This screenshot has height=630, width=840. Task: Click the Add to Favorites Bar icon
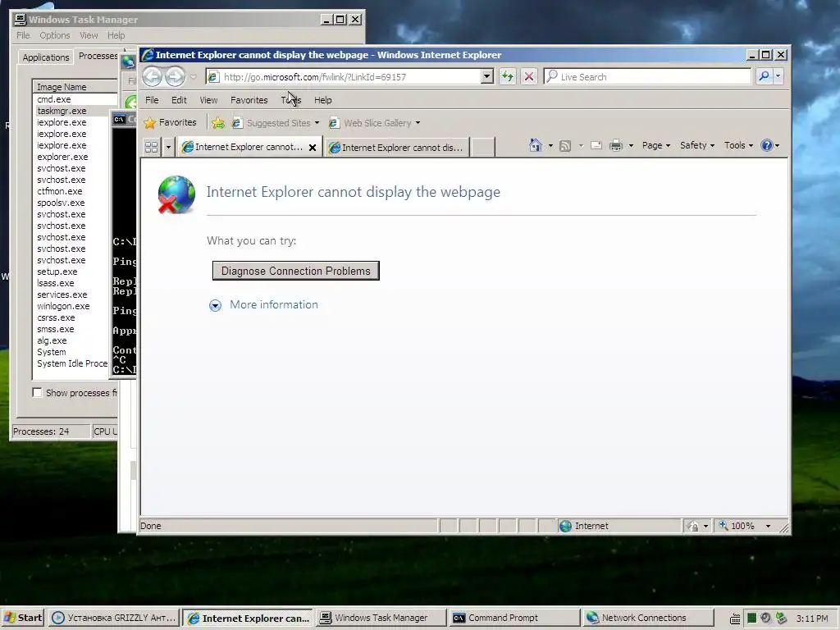click(218, 123)
